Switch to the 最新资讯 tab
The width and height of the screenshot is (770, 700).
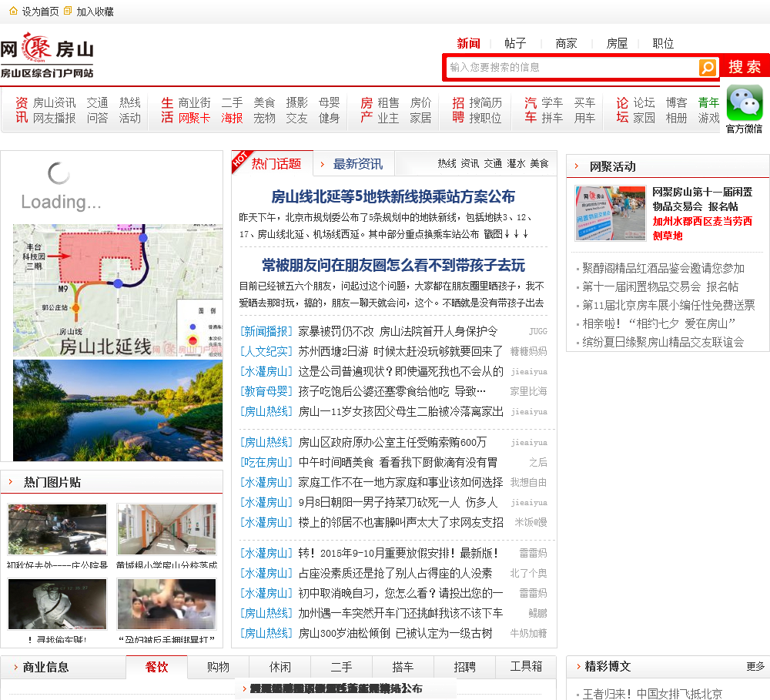[357, 164]
